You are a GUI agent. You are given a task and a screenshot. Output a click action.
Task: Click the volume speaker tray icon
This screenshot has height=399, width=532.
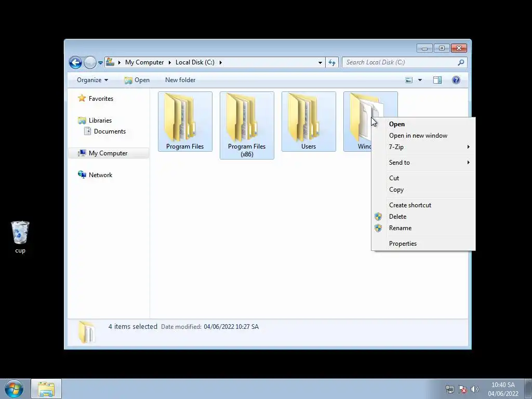(475, 389)
